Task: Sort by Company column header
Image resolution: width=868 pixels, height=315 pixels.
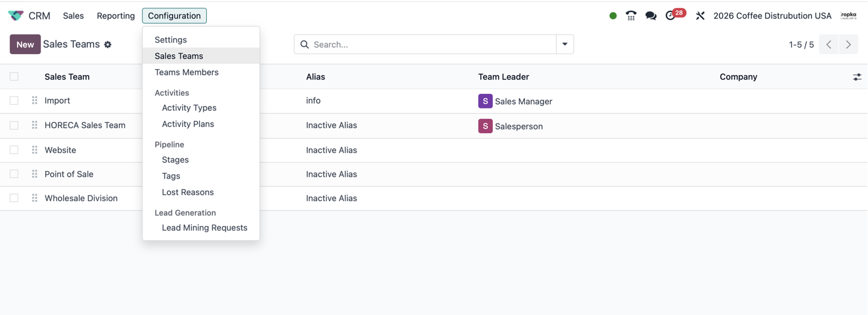Action: [x=738, y=77]
